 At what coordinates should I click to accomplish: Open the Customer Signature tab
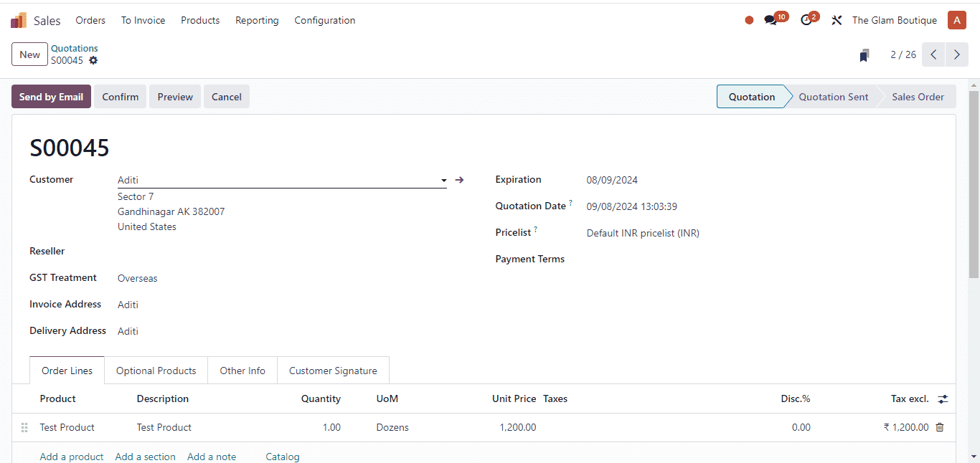coord(333,371)
